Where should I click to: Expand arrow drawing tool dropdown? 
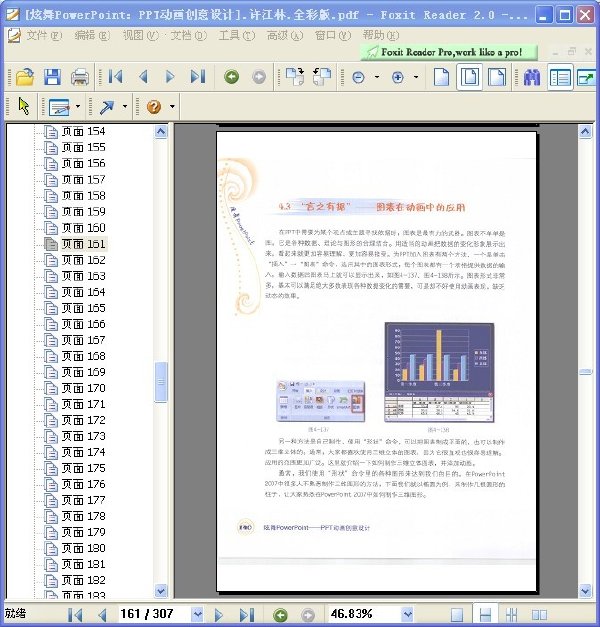click(125, 106)
